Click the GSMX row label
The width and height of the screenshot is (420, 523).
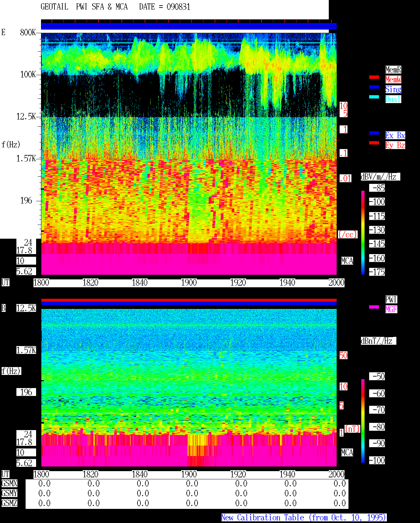pyautogui.click(x=9, y=484)
